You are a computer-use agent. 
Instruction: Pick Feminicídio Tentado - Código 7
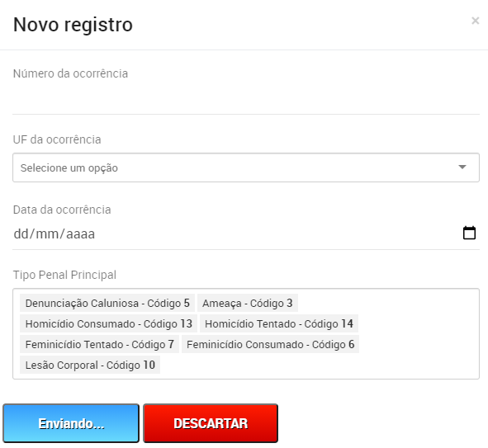[x=100, y=344]
